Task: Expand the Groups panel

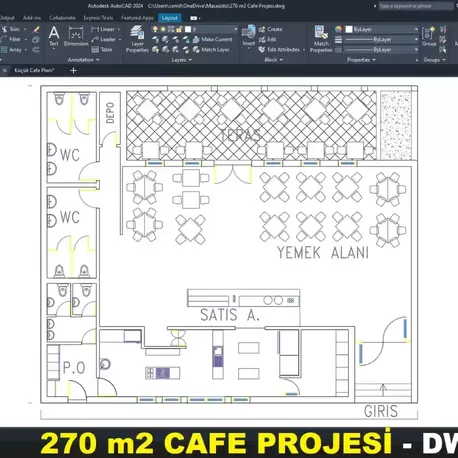Action: pyautogui.click(x=434, y=60)
